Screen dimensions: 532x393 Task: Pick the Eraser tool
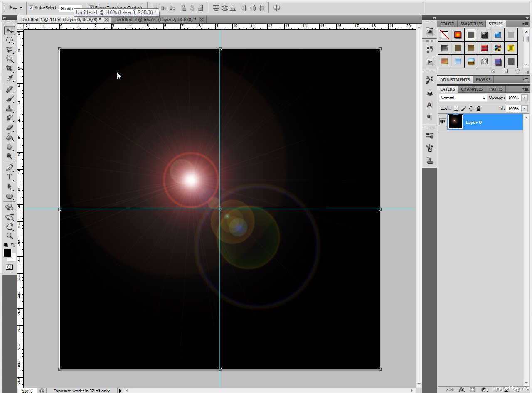(10, 128)
